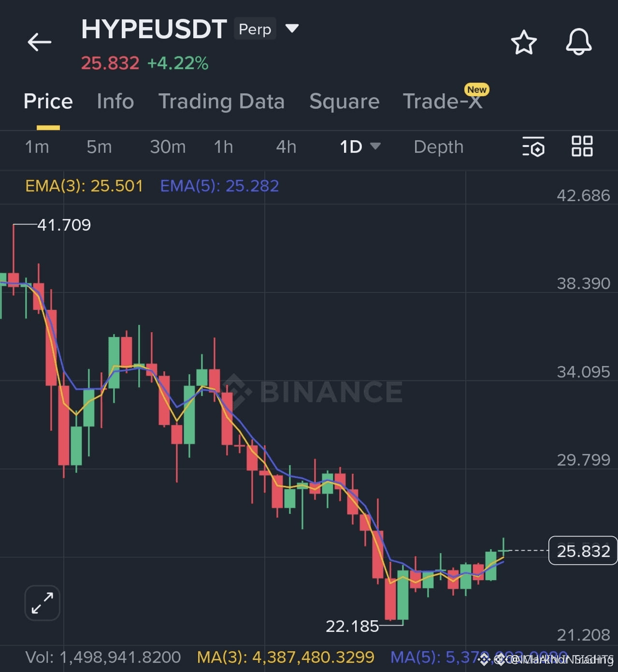Tap the Vol: 1,498,941.8200 label
Image resolution: width=618 pixels, height=672 pixels.
point(103,657)
